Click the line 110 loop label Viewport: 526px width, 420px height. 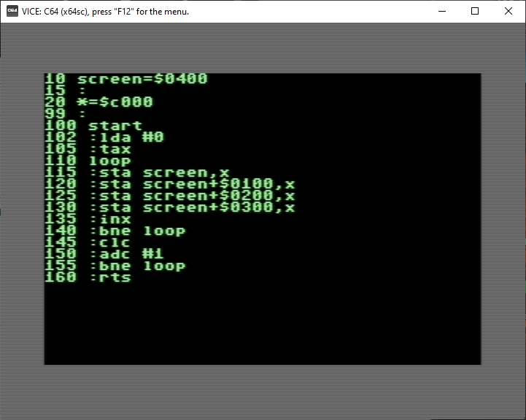point(109,160)
